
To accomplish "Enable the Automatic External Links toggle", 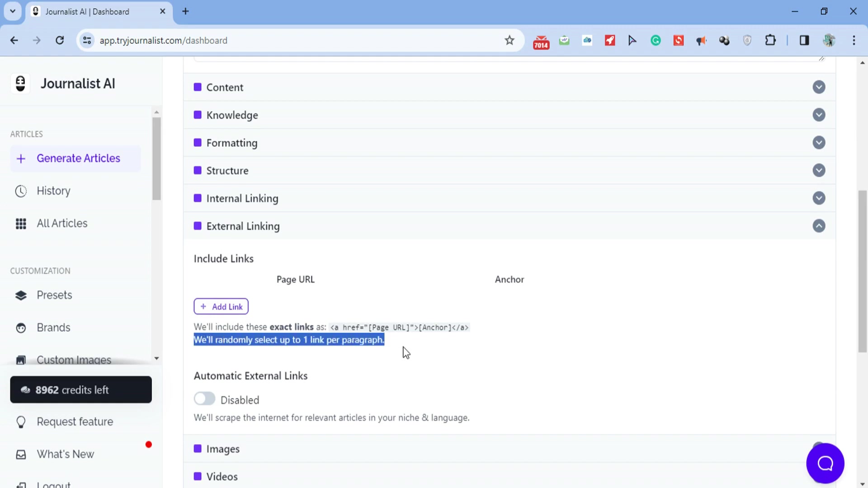I will pyautogui.click(x=204, y=399).
